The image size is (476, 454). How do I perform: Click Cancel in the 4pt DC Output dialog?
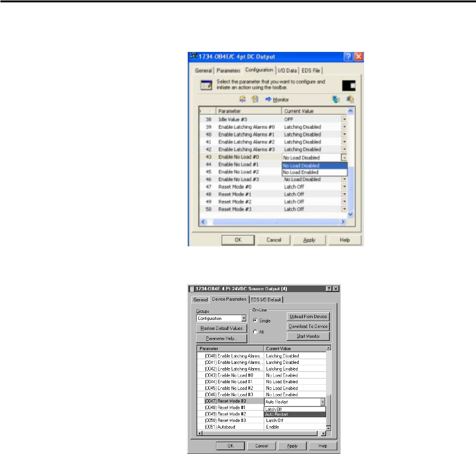point(274,240)
